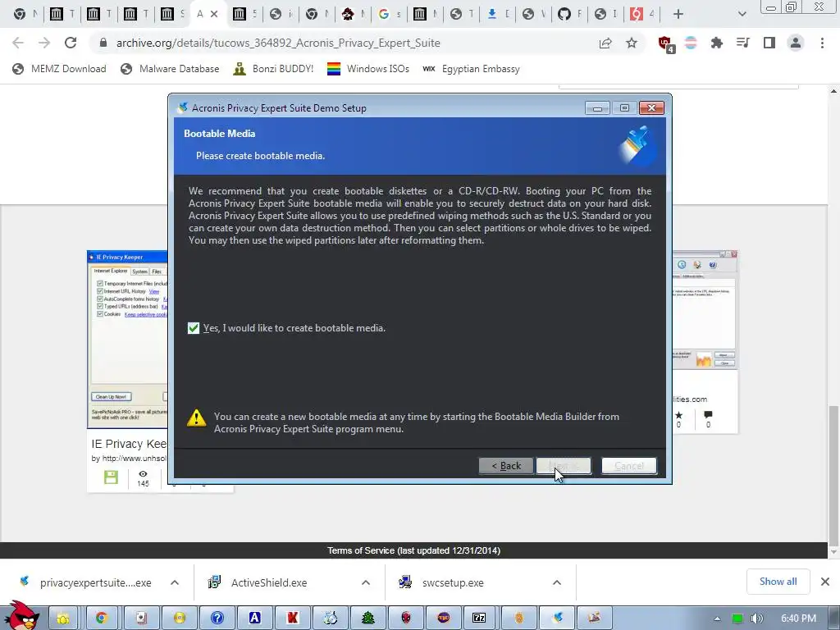Open the 7-Zip taskbar icon
The width and height of the screenshot is (840, 630).
pos(479,618)
